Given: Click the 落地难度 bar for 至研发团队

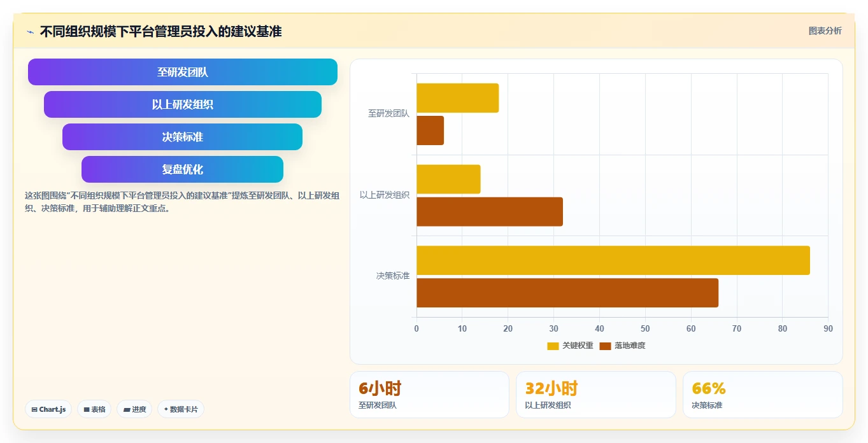Looking at the screenshot, I should coord(430,130).
